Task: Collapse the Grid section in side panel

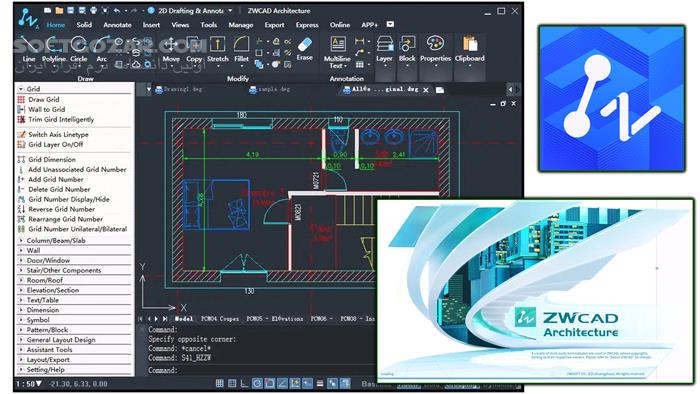Action: coord(21,89)
